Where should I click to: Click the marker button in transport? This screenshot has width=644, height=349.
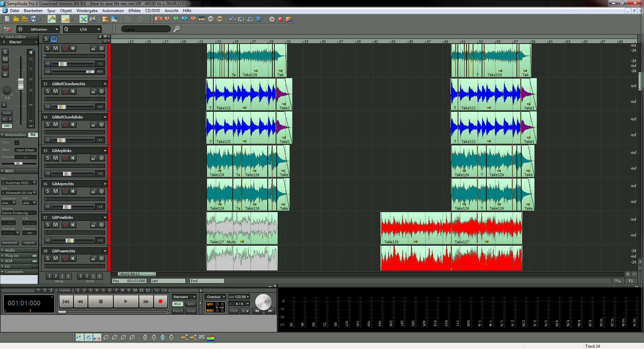[65, 290]
